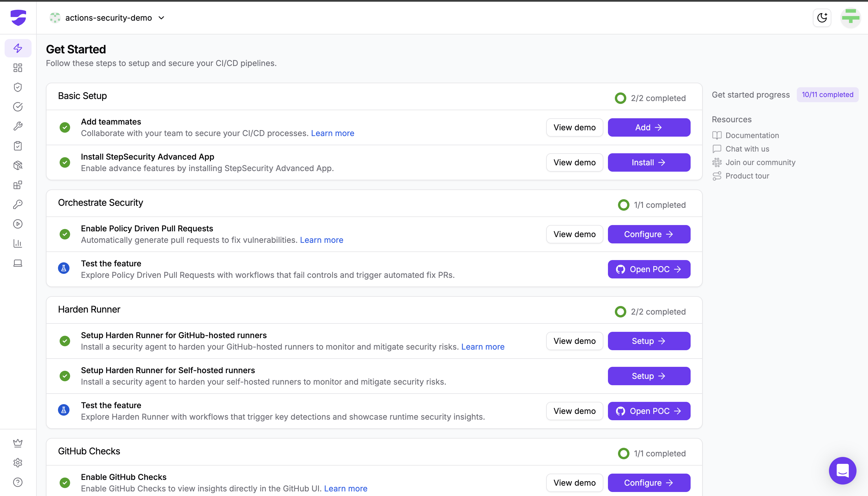This screenshot has height=496, width=868.
Task: Click green check beside Add teammates
Action: 65,127
